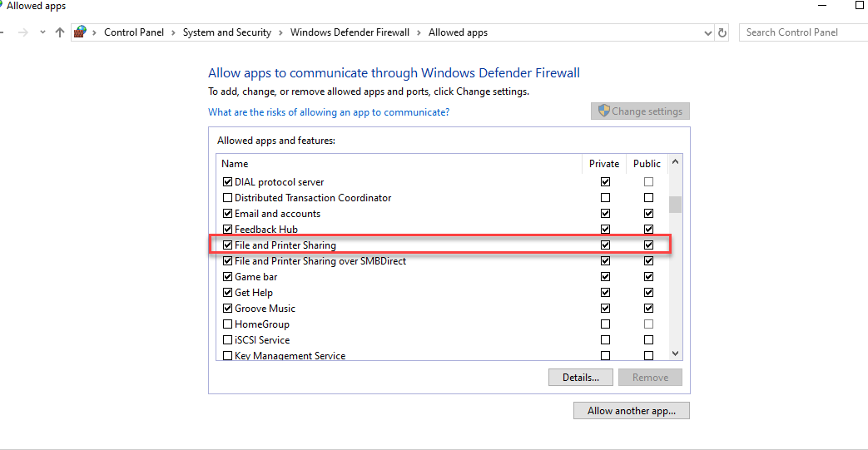
Task: Select the HomeGroup row text
Action: pyautogui.click(x=262, y=324)
